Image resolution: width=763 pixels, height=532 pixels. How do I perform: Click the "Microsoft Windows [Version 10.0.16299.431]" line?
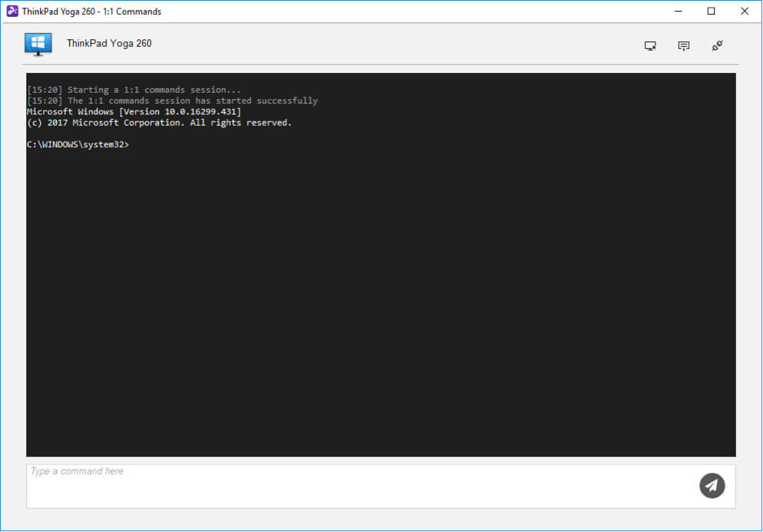[134, 111]
